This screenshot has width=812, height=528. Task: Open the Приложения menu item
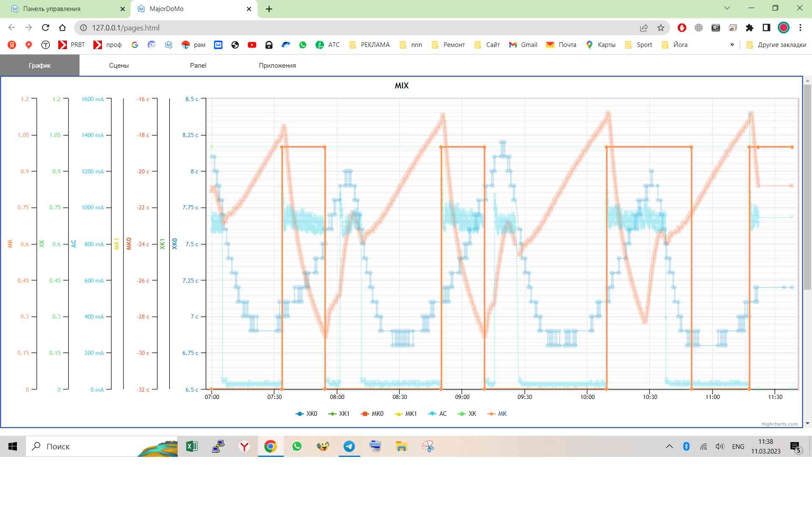pyautogui.click(x=277, y=66)
